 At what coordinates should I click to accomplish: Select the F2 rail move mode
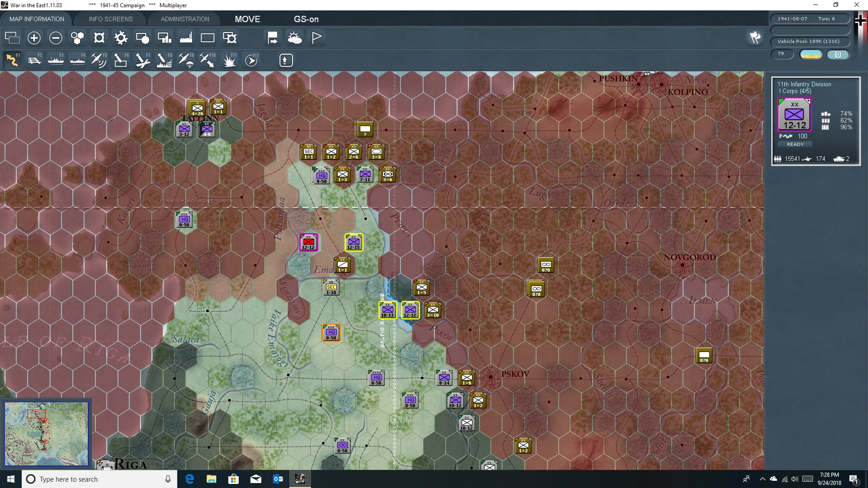pyautogui.click(x=34, y=60)
